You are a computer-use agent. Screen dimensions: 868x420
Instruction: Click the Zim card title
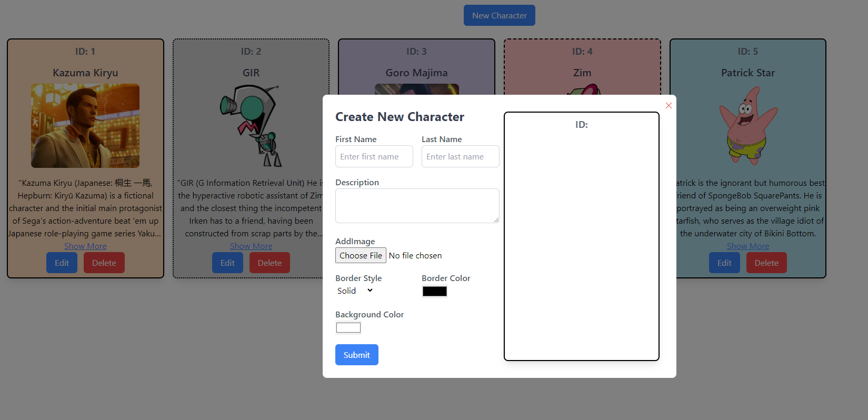coord(582,73)
